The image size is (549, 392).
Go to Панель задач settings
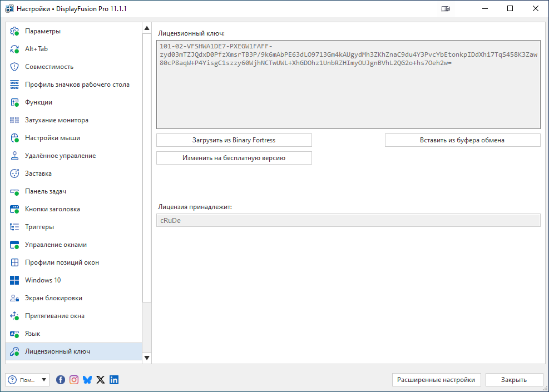click(x=45, y=191)
